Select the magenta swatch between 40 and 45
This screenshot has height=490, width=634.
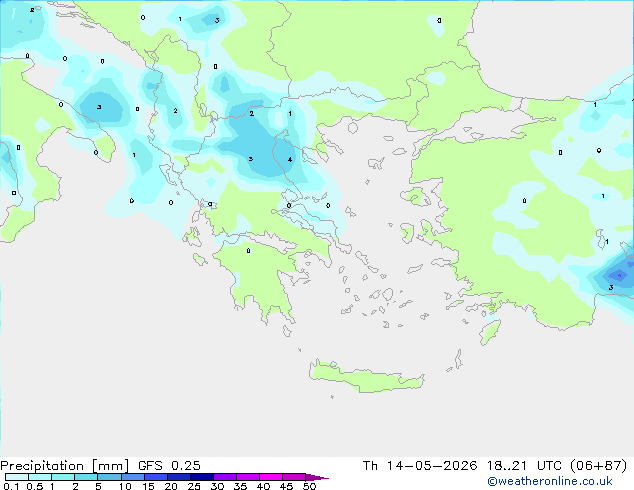271,477
